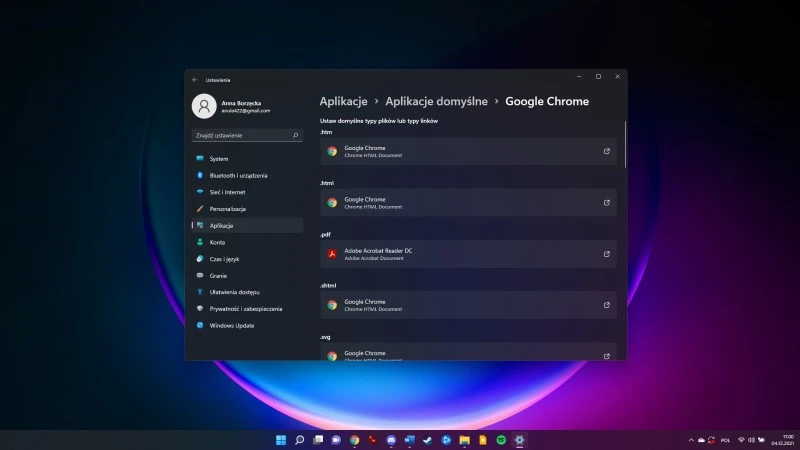Open Prywatność i zabezpieczenia section
This screenshot has height=450, width=800.
pyautogui.click(x=247, y=309)
